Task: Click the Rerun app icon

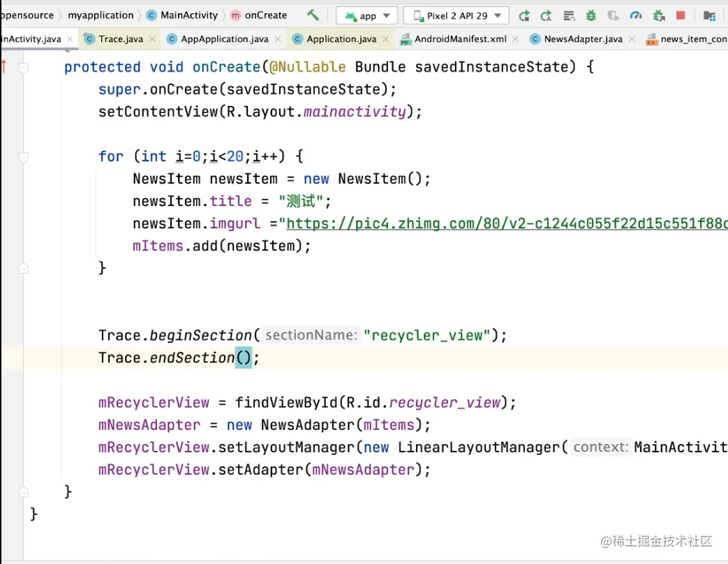Action: pyautogui.click(x=524, y=16)
